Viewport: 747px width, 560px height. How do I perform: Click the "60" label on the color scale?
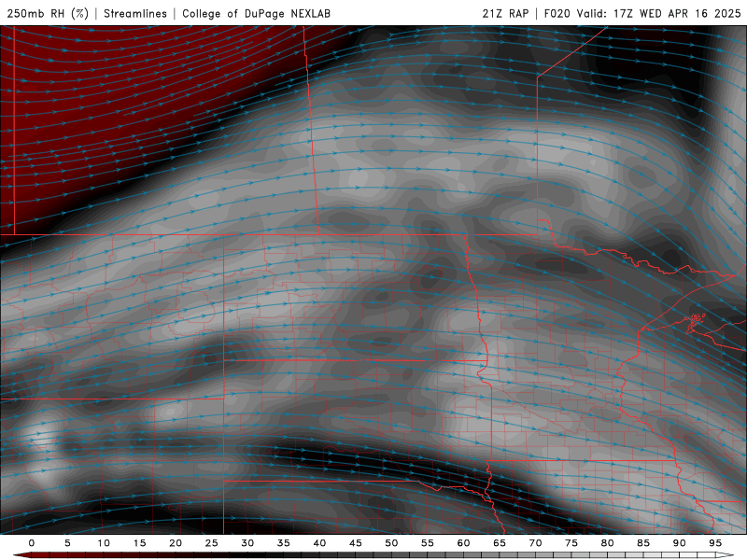click(x=463, y=543)
